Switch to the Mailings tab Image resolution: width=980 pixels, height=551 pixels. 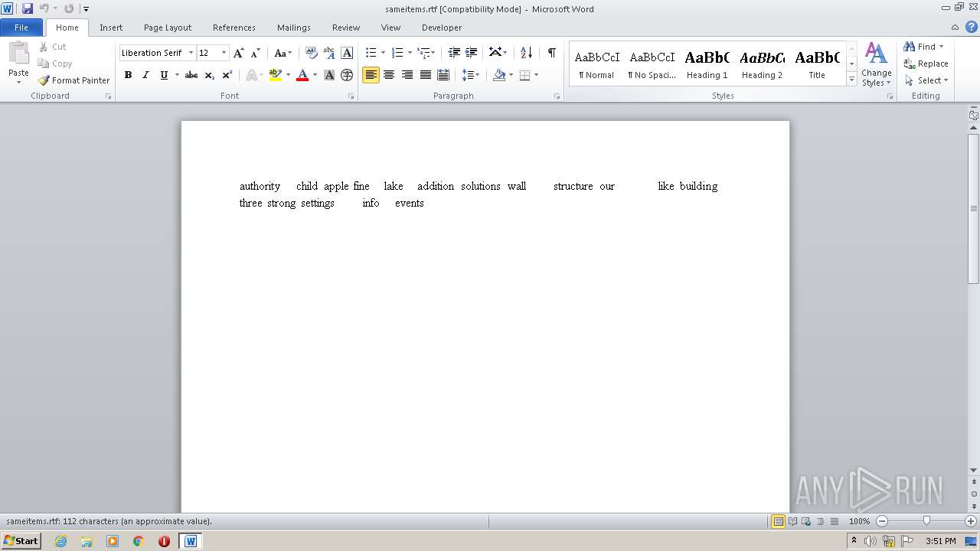(x=294, y=28)
